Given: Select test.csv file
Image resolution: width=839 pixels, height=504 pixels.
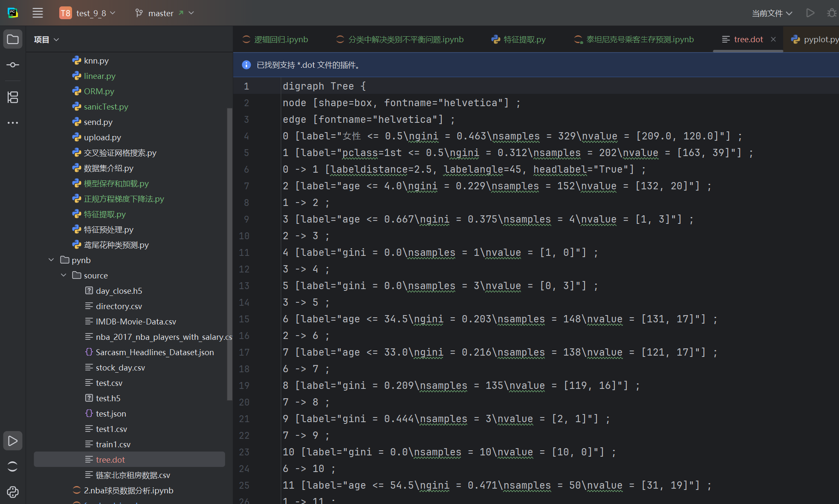Looking at the screenshot, I should pyautogui.click(x=109, y=383).
